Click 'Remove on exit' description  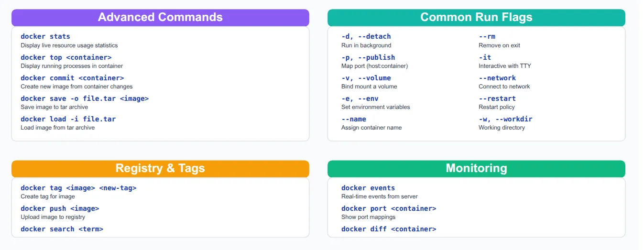499,45
